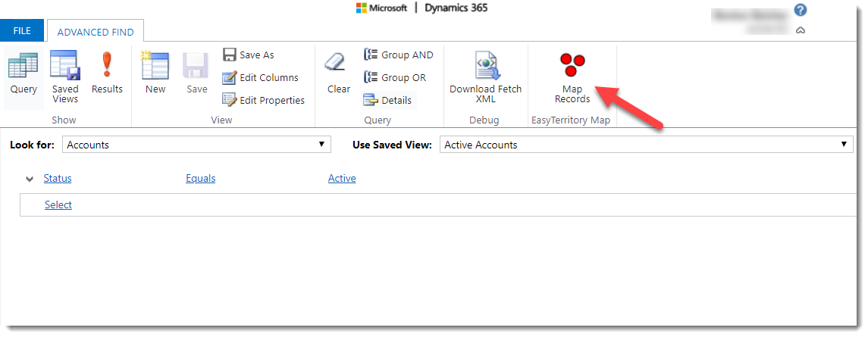Apply Group AND to criteria
This screenshot has height=337, width=868.
click(x=399, y=55)
